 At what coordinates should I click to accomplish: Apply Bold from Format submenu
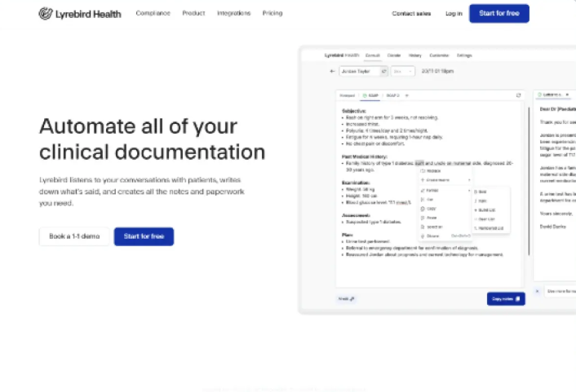[490, 192]
